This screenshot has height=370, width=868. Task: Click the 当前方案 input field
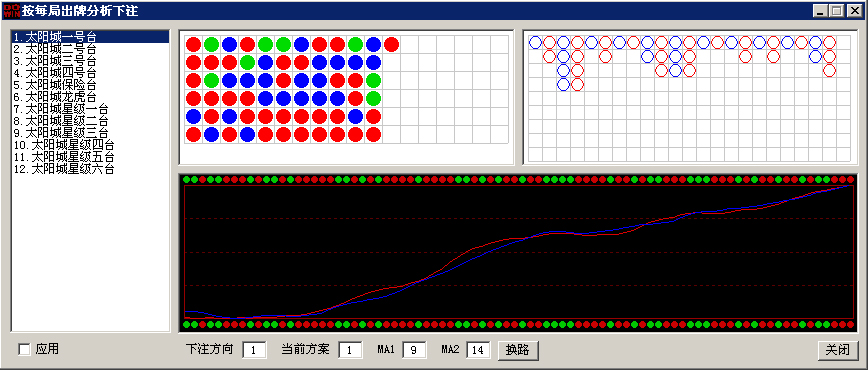coord(350,350)
